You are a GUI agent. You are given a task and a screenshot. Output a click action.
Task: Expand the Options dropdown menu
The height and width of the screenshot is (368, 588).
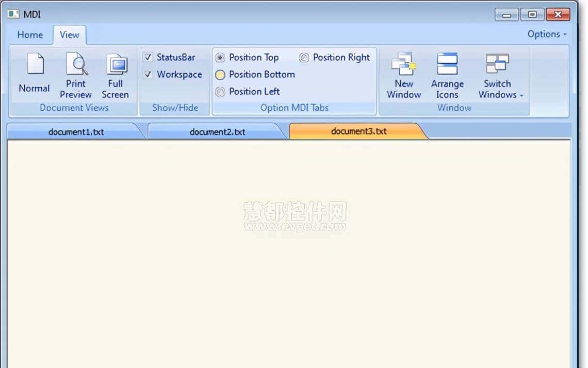coord(547,34)
